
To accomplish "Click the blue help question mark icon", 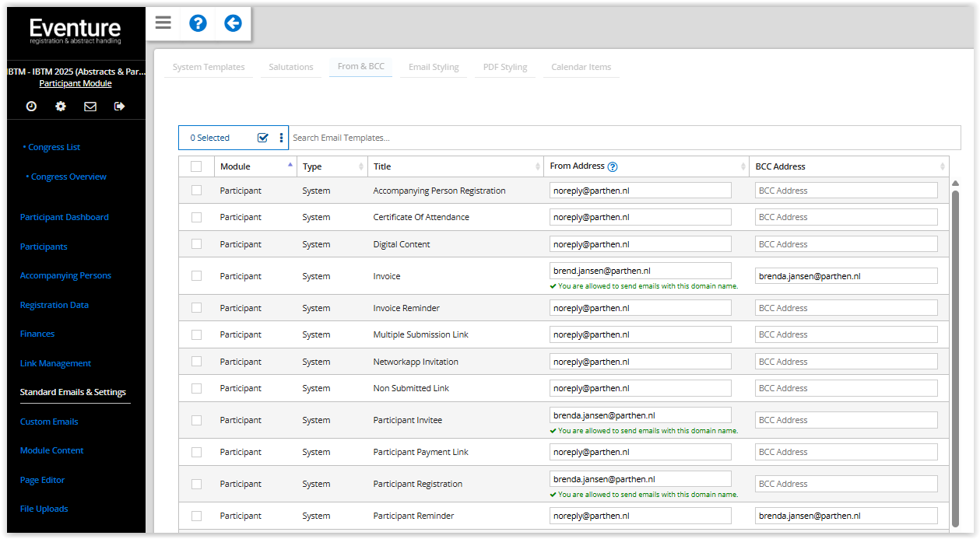I will 198,23.
